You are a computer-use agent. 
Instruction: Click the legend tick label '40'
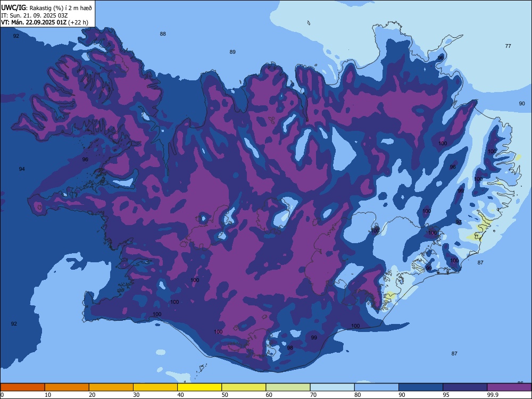pos(180,395)
